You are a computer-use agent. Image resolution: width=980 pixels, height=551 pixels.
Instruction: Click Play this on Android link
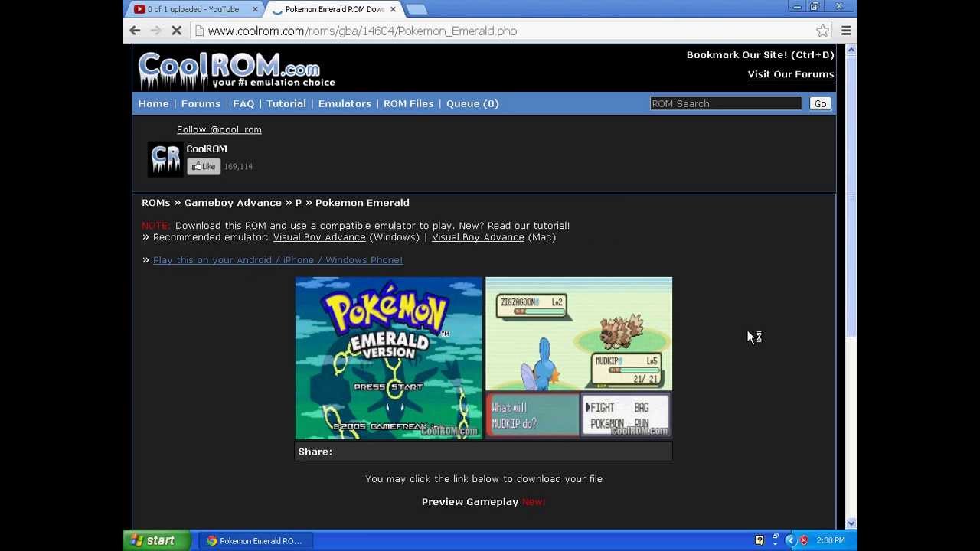coord(278,260)
